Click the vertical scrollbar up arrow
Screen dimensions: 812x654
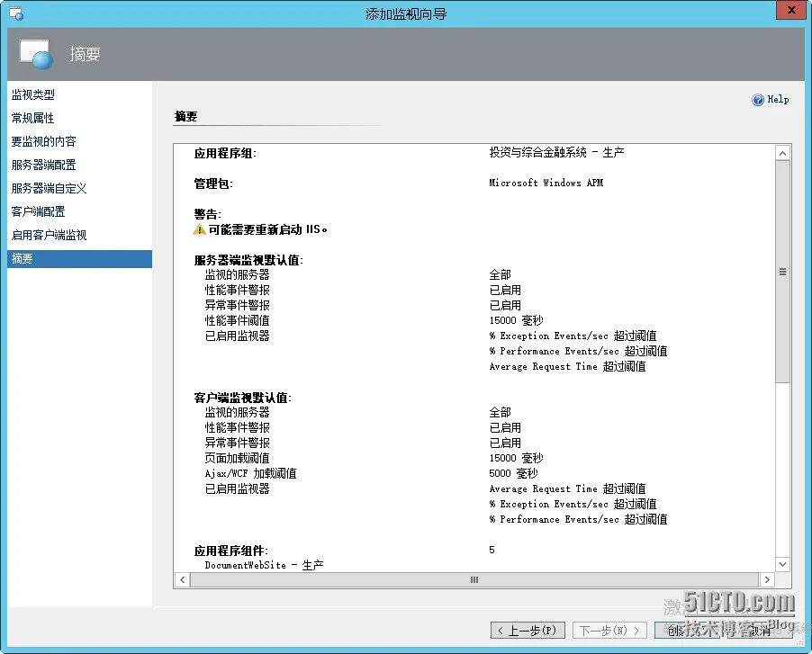pyautogui.click(x=782, y=153)
